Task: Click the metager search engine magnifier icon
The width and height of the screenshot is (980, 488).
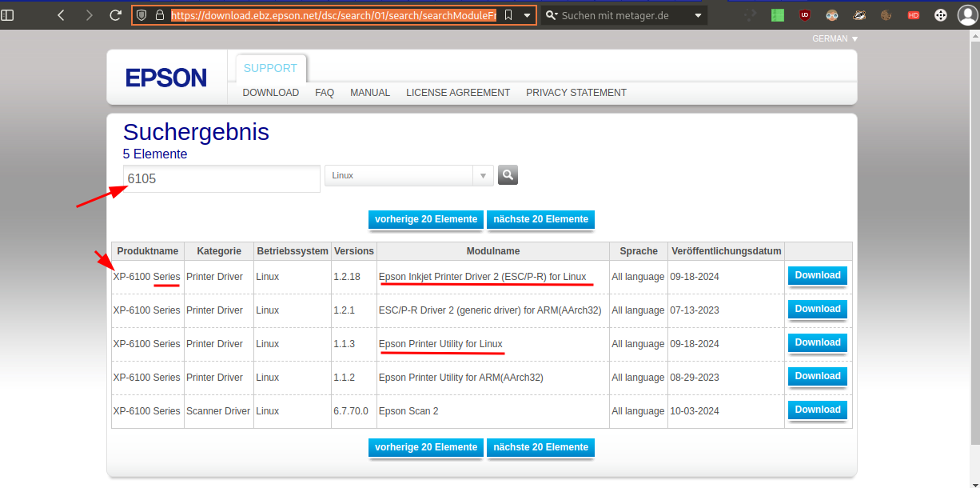Action: click(x=552, y=15)
